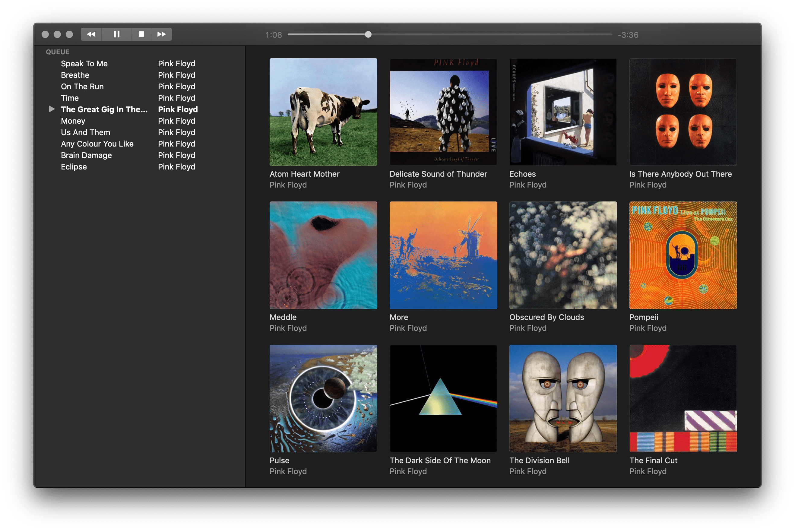795x532 pixels.
Task: Select "Us And Them" in the queue
Action: tap(85, 132)
